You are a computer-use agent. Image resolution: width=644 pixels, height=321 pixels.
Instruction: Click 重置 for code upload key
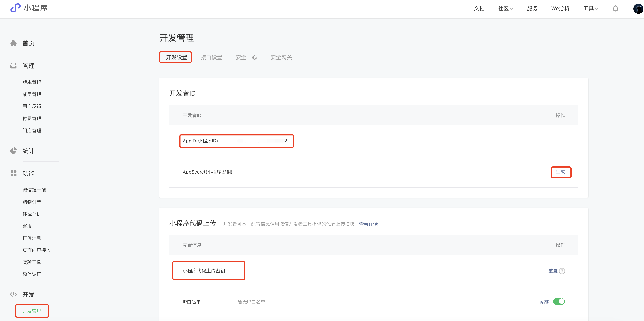(553, 271)
